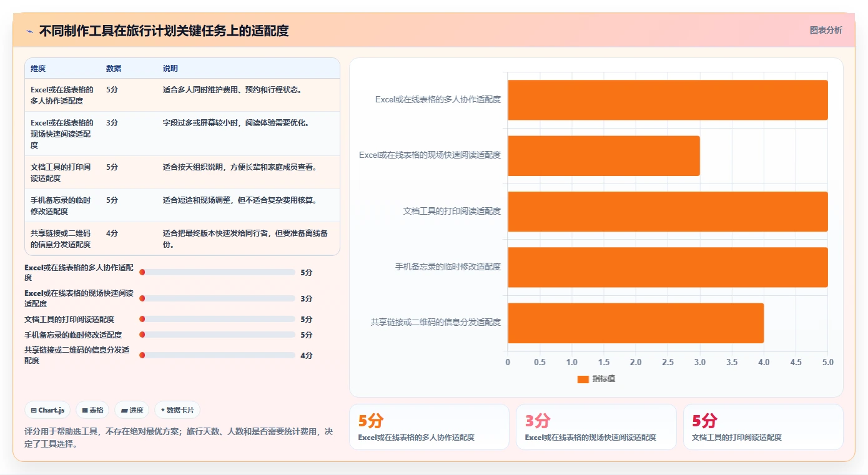Screen dimensions: 868x475
Task: Open the 5分 文档工具的打印阅读适配度 data card
Action: click(763, 427)
